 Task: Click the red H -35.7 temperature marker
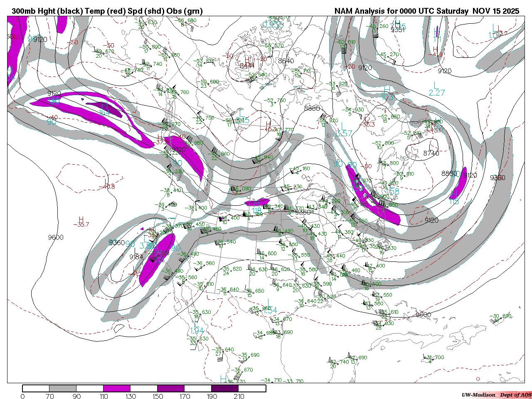point(81,222)
